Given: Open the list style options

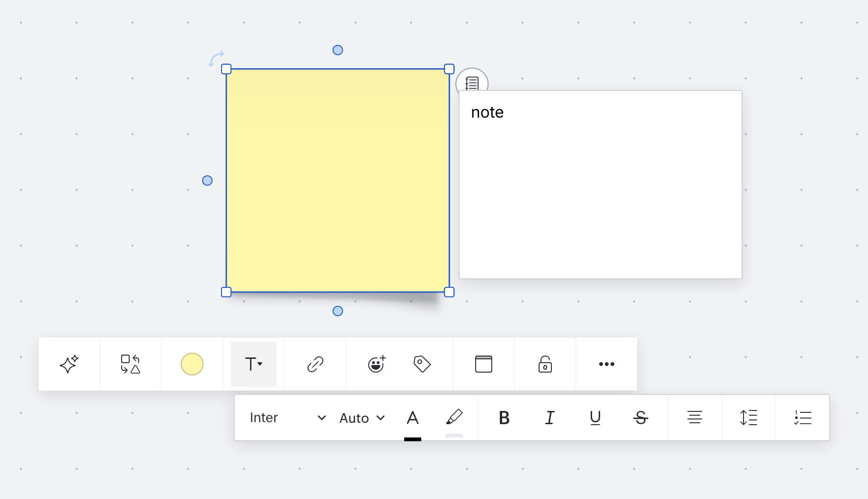Looking at the screenshot, I should 803,418.
